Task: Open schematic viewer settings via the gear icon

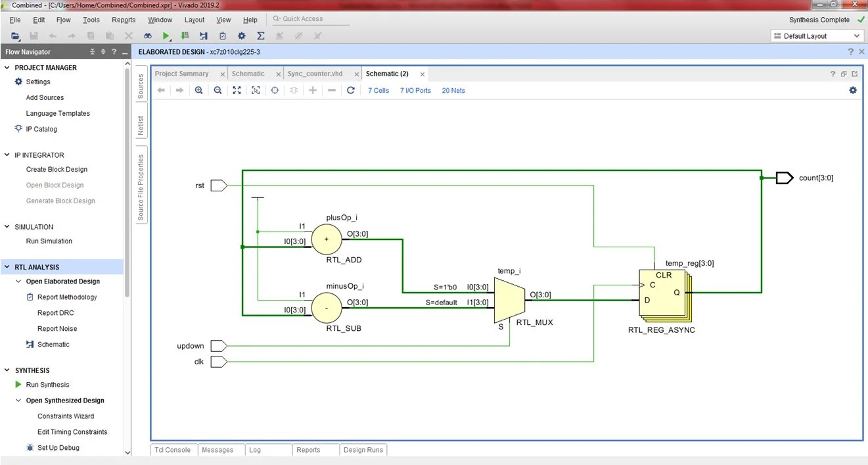Action: tap(852, 90)
